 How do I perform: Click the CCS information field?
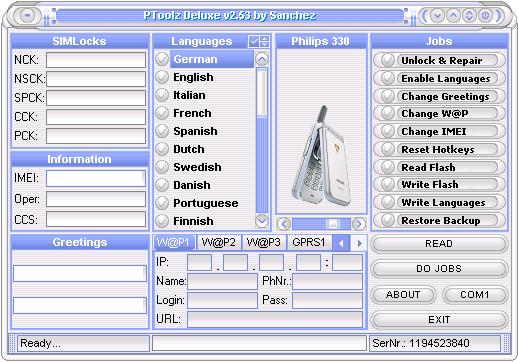click(96, 219)
